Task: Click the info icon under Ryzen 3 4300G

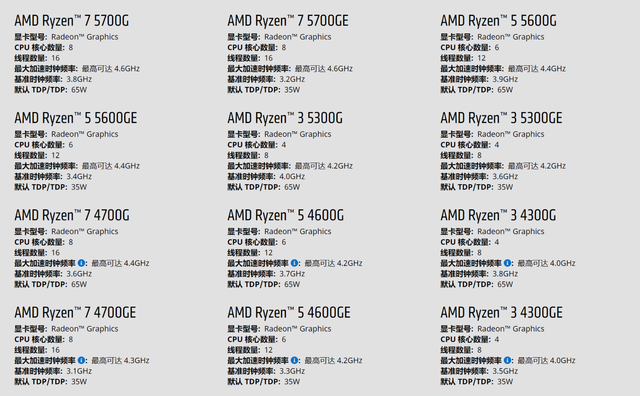Action: coord(507,263)
